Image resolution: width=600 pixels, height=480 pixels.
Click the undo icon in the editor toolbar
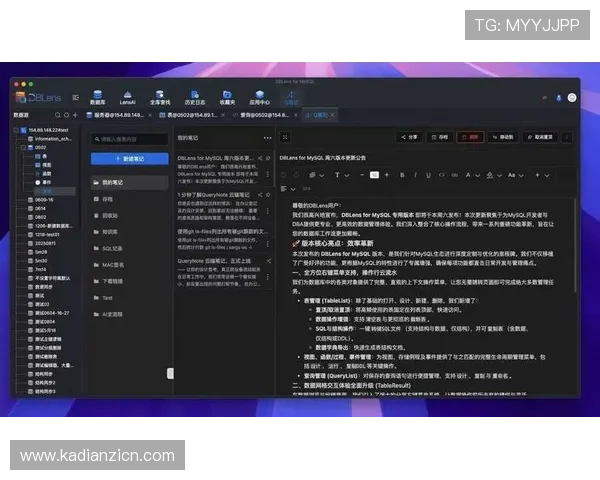click(x=284, y=175)
